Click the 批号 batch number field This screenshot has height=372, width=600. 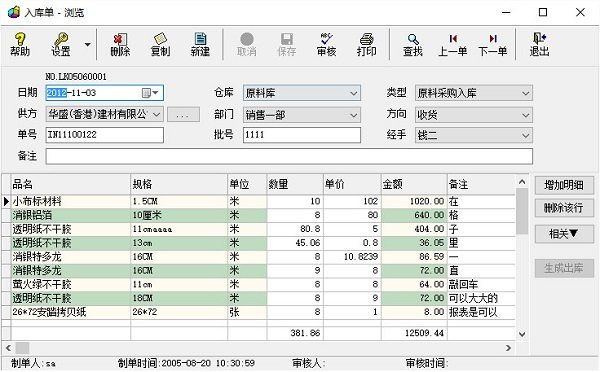click(302, 135)
